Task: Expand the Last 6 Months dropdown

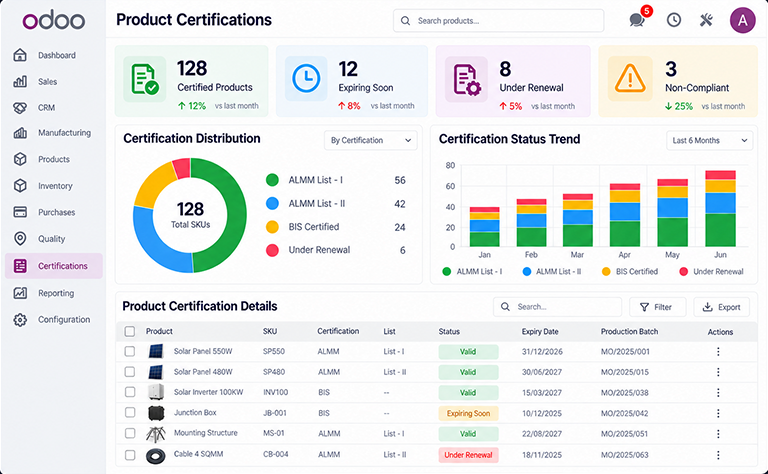Action: pos(709,141)
